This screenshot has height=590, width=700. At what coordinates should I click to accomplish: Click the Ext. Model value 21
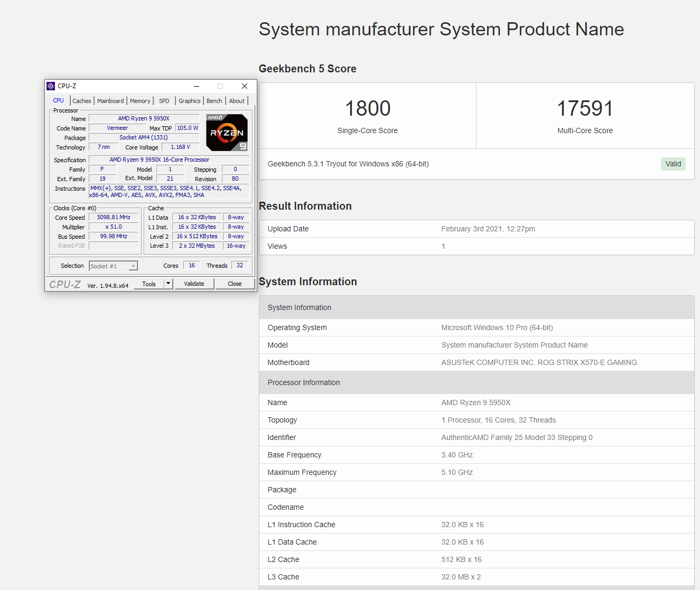point(170,179)
